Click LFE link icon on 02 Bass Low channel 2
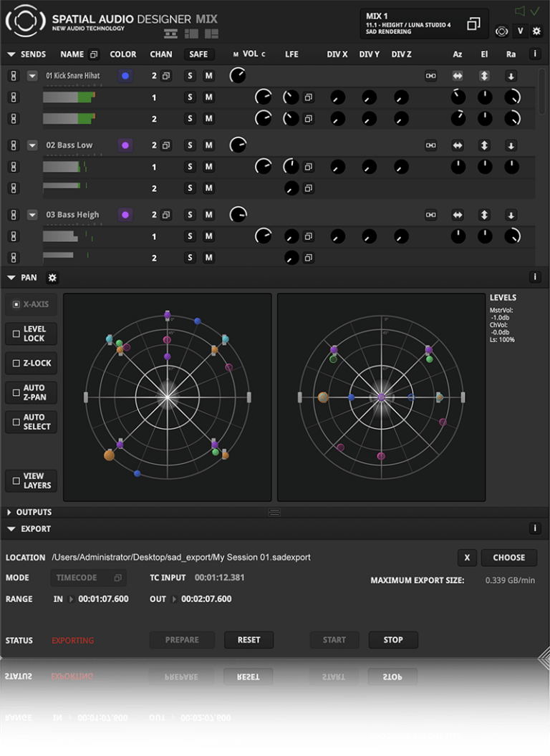 point(308,188)
